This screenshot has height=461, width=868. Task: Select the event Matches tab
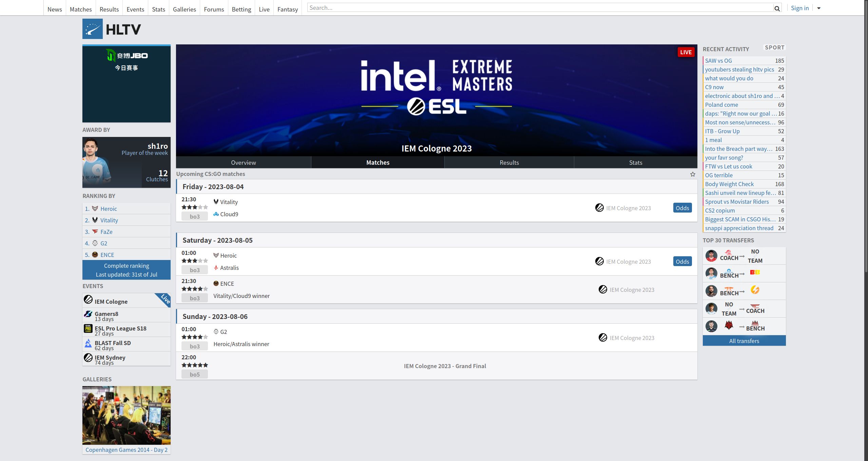tap(378, 162)
